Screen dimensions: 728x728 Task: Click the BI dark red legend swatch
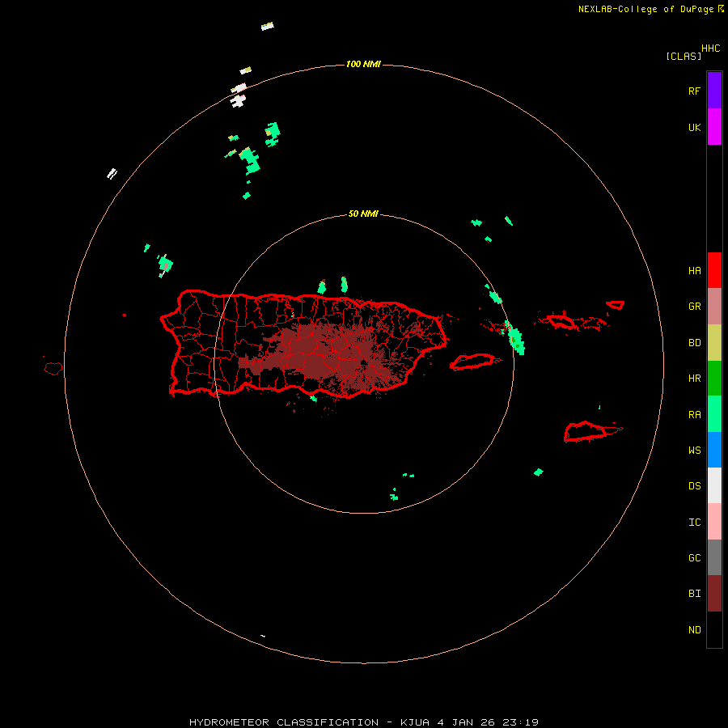pyautogui.click(x=714, y=594)
